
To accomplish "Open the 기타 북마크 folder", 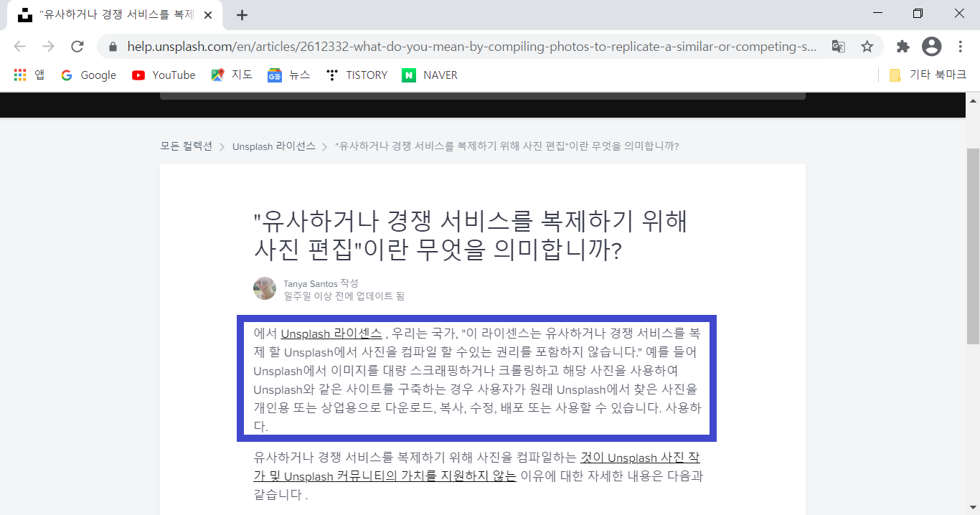I will pyautogui.click(x=928, y=75).
